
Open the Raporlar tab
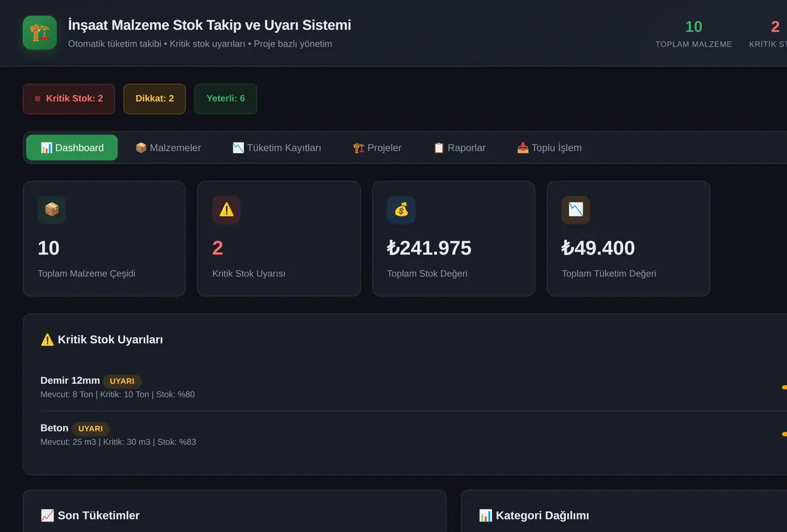pos(459,148)
